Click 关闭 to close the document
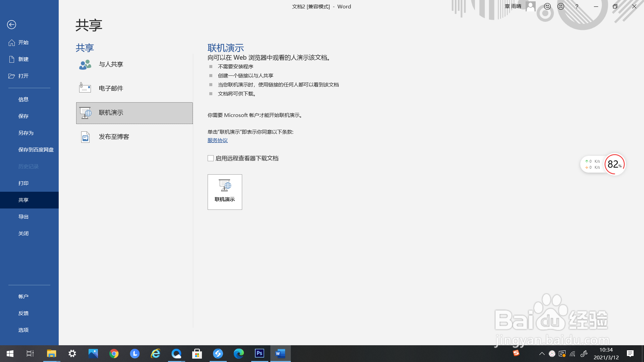This screenshot has height=362, width=644. tap(29, 234)
